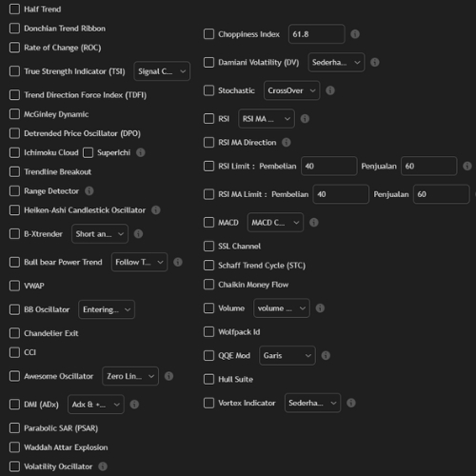Click Vortex Indicator info icon

coord(350,403)
